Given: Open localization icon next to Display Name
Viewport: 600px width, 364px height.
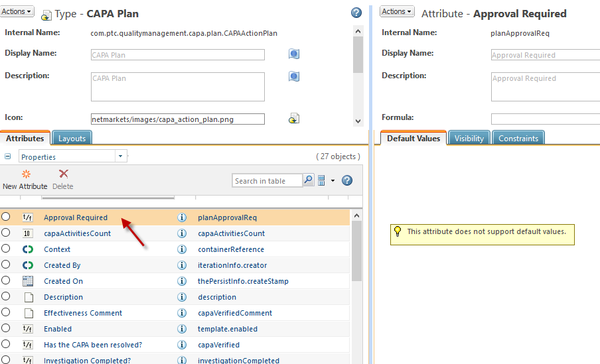Looking at the screenshot, I should tap(294, 54).
